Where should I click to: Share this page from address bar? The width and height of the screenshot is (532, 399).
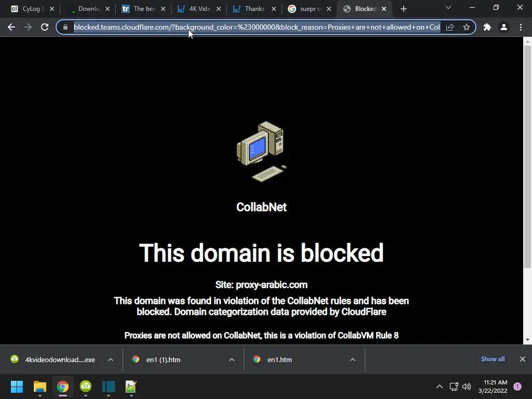click(x=450, y=27)
